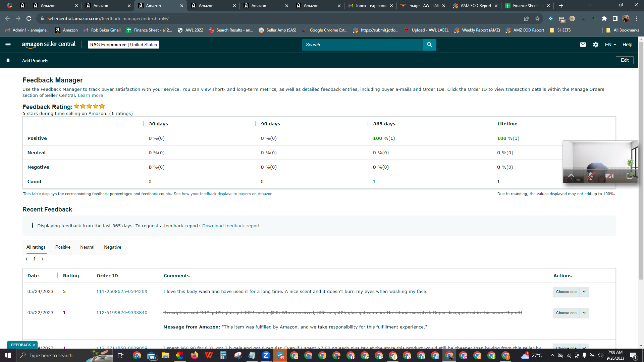Viewport: 644px width, 362px height.
Task: Bookmark this page with the star
Action: click(537, 18)
